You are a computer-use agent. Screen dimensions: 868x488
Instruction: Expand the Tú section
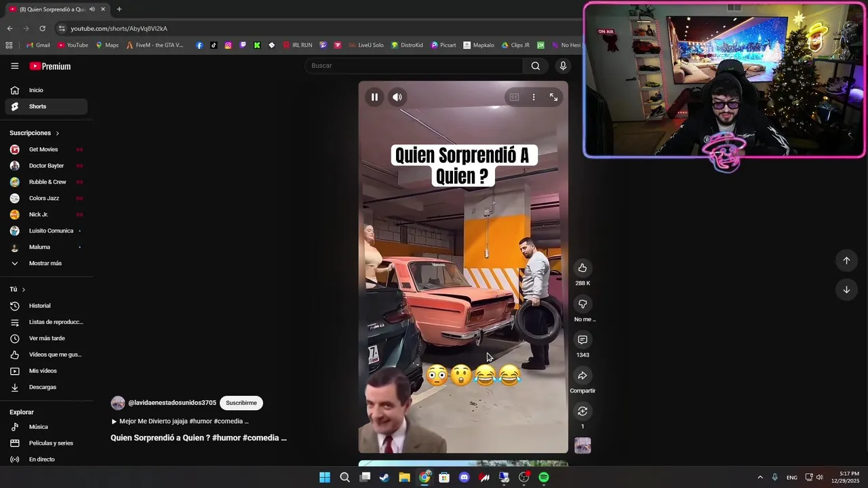(18, 289)
